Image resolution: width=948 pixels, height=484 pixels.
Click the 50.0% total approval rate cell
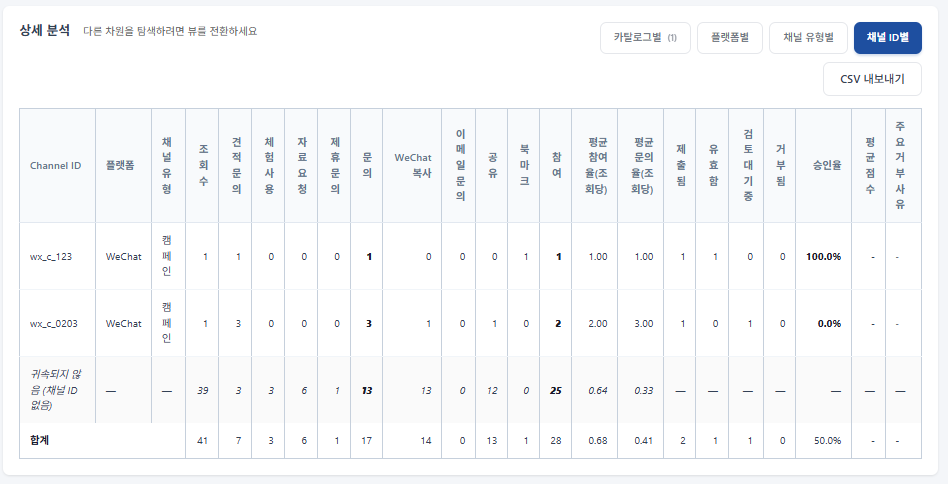[x=826, y=439]
